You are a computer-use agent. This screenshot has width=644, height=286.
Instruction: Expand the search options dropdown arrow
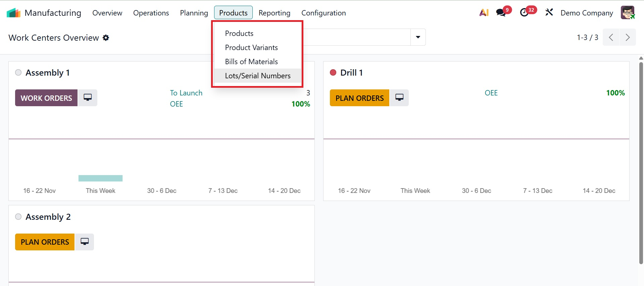click(418, 37)
